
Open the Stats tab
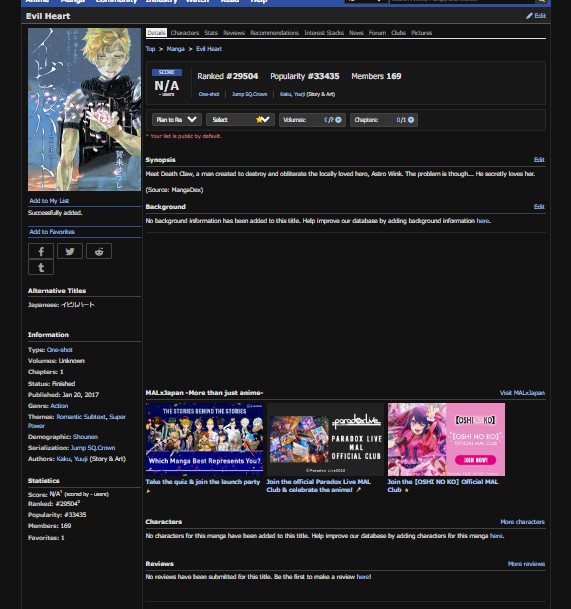(211, 33)
